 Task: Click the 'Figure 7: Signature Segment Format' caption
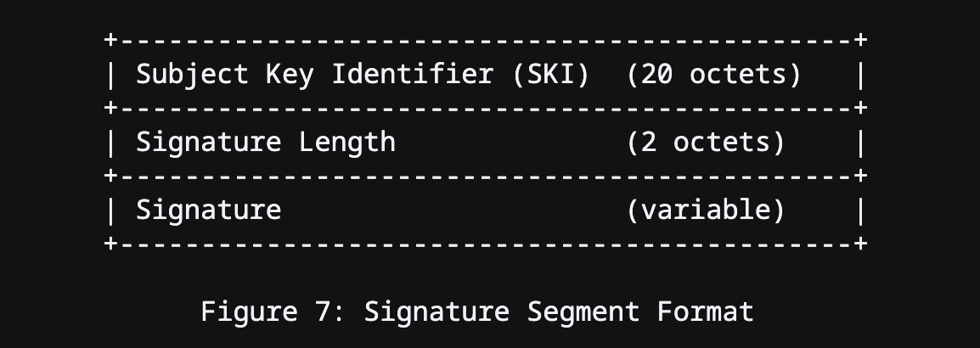click(x=477, y=312)
